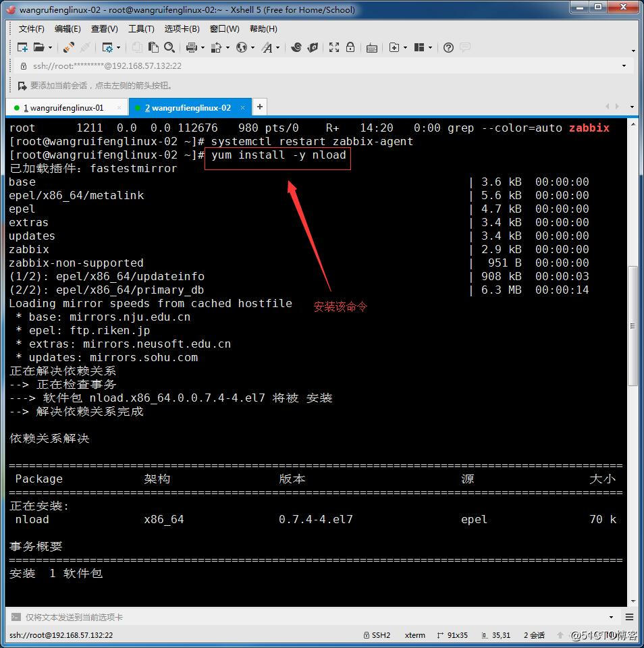This screenshot has width=644, height=648.
Task: Click the globe encoding icon
Action: 242,47
